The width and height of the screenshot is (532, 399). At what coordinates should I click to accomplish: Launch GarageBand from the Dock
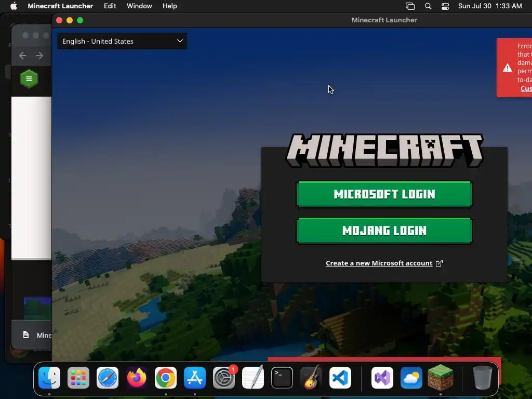click(x=311, y=377)
